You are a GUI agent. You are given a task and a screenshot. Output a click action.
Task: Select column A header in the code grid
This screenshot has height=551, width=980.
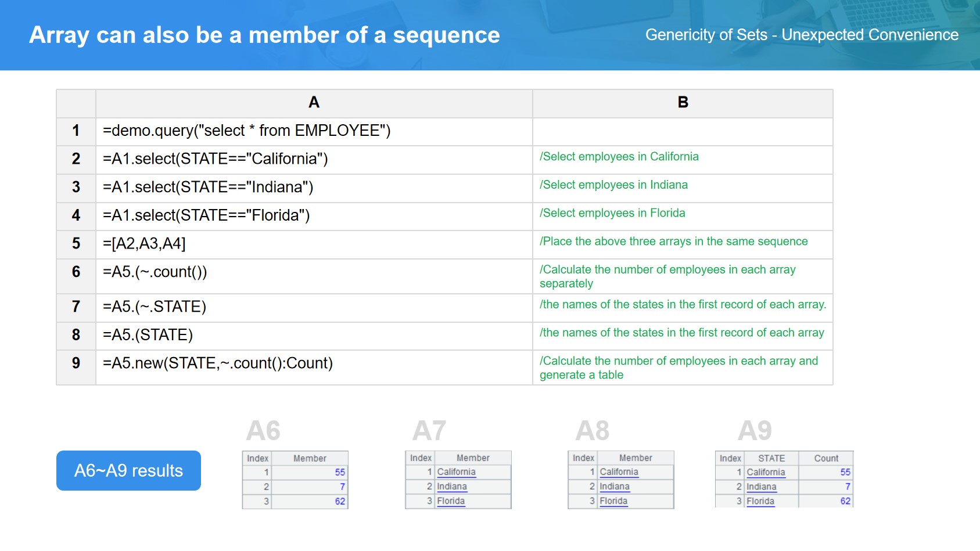(x=314, y=103)
